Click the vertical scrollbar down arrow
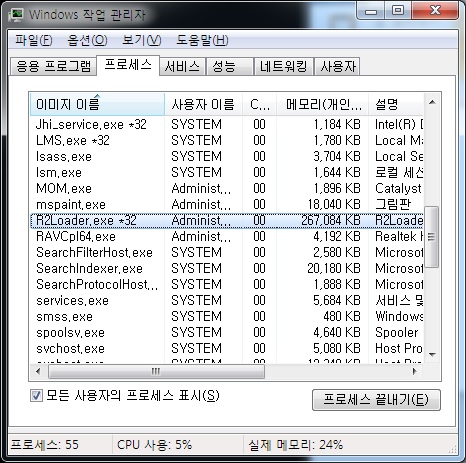 tap(432, 355)
